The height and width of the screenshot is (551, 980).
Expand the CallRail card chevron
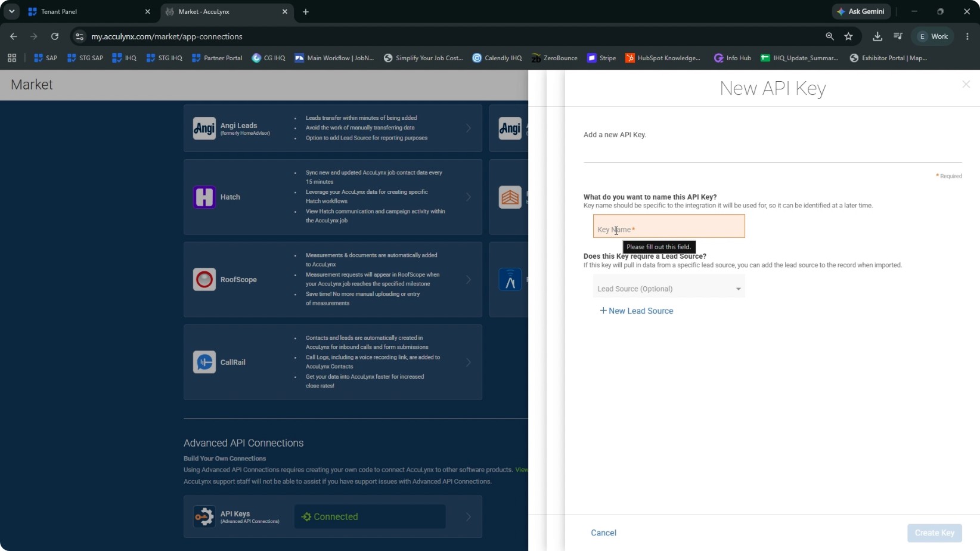point(469,362)
